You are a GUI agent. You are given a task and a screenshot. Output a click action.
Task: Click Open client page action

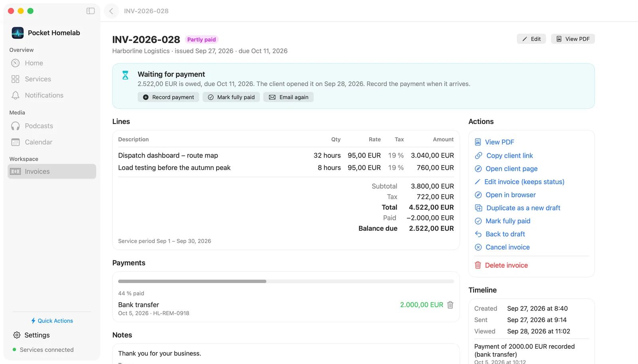[x=506, y=169]
